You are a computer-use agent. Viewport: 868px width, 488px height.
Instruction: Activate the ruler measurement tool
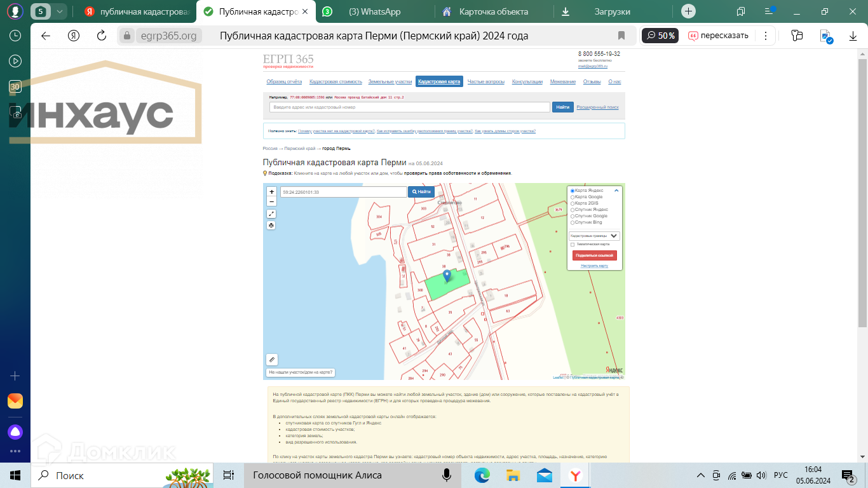tap(272, 360)
